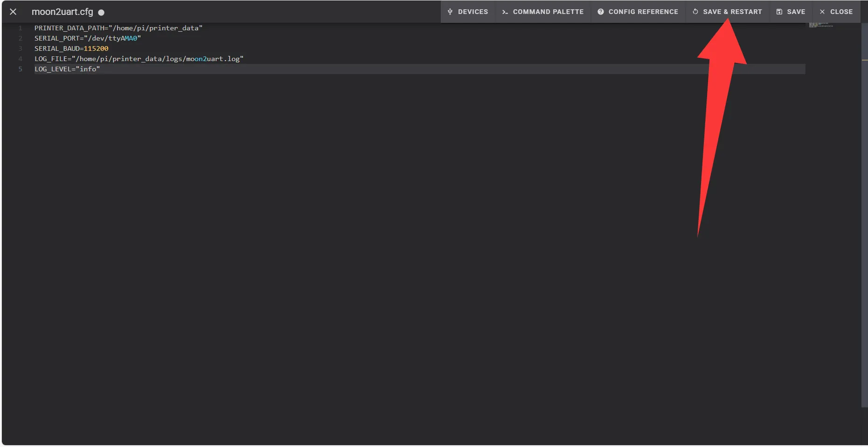Click the unsaved changes dot indicator
The width and height of the screenshot is (868, 447).
point(101,13)
